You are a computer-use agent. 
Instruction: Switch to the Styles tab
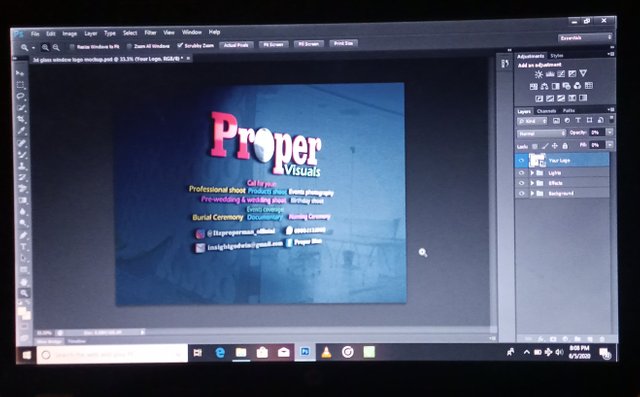[556, 55]
